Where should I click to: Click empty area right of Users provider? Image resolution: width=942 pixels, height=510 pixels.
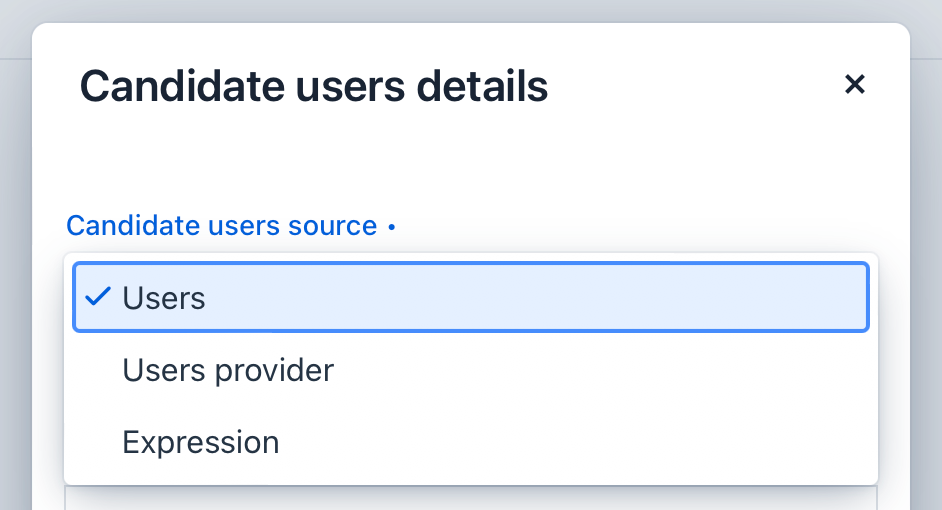point(600,371)
